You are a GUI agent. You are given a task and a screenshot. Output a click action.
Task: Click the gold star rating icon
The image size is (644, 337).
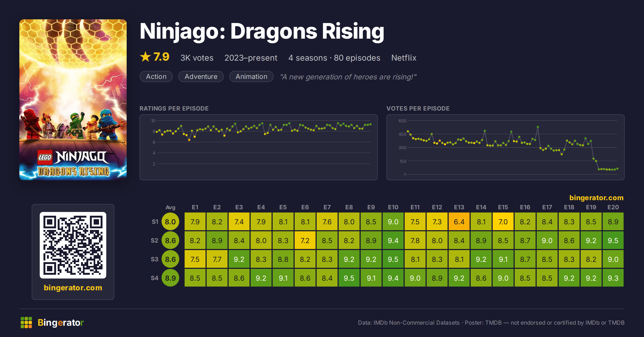coord(145,57)
